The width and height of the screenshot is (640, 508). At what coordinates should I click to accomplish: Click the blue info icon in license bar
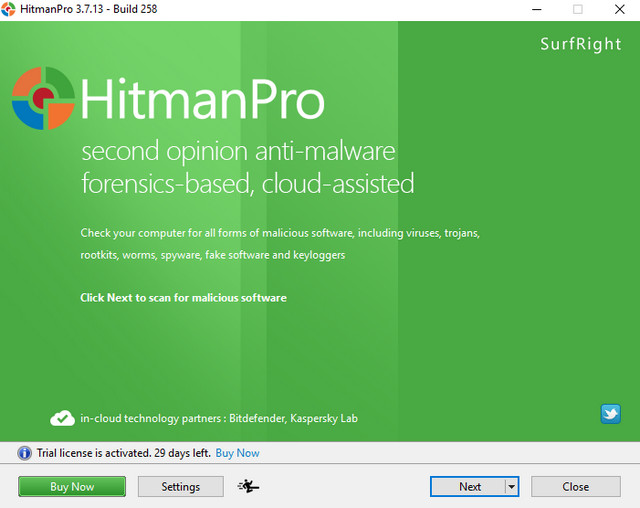[24, 453]
